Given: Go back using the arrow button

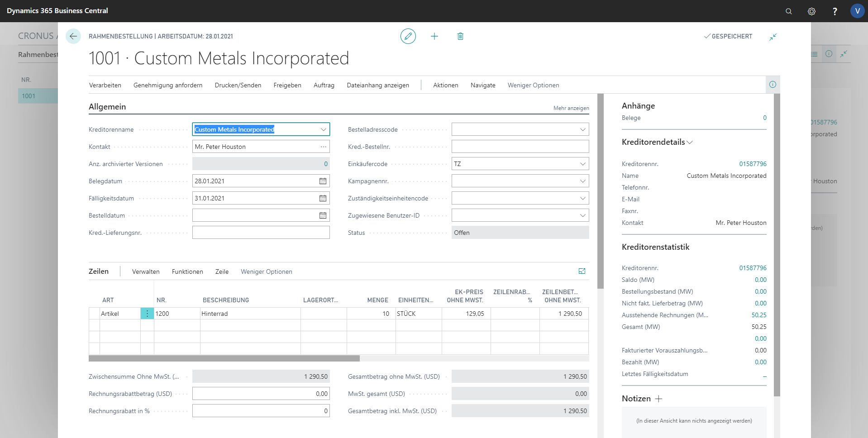Looking at the screenshot, I should pos(73,36).
